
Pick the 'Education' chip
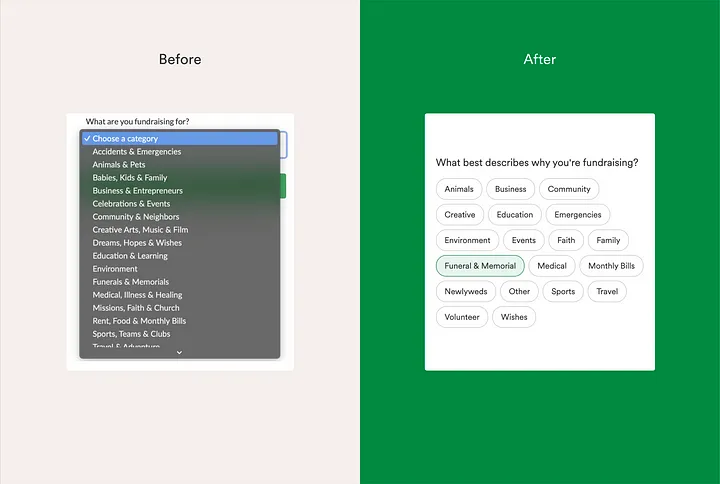[515, 215]
